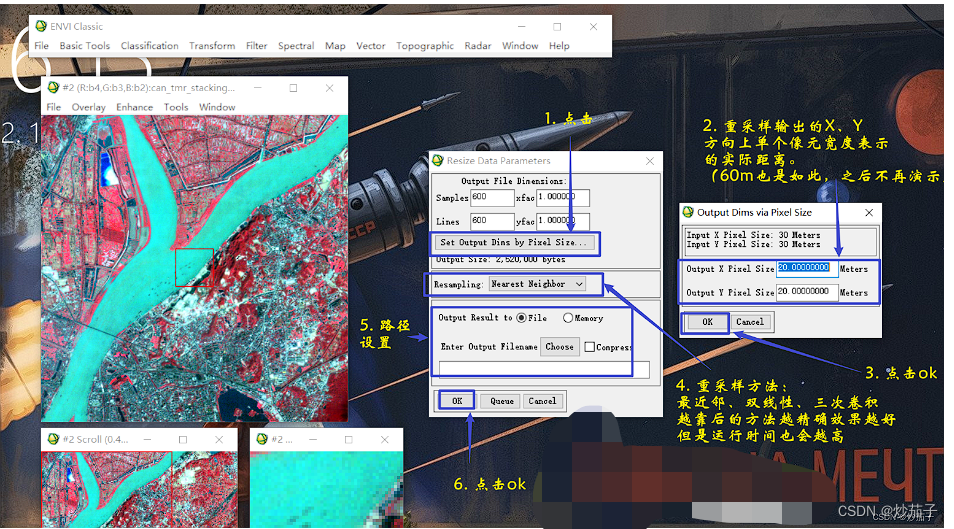Screen dimensions: 954x529
Task: Click the Resize Data Parameters title icon
Action: tap(438, 161)
